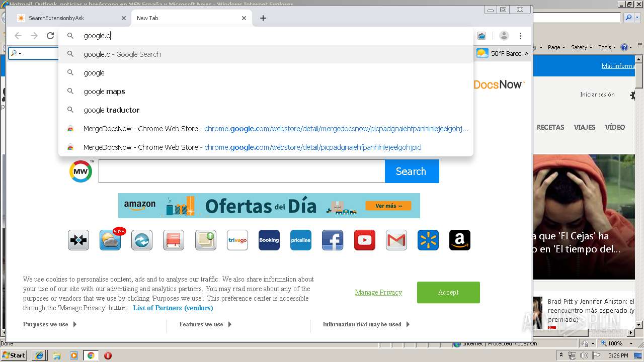The width and height of the screenshot is (644, 362).
Task: Open the 'Más informa' link in IE
Action: click(618, 66)
